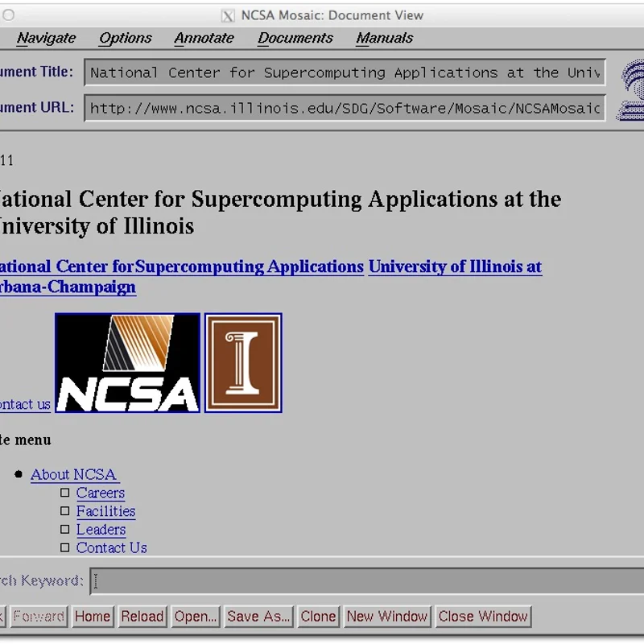Click the Open... button
The width and height of the screenshot is (644, 644).
pos(196,616)
